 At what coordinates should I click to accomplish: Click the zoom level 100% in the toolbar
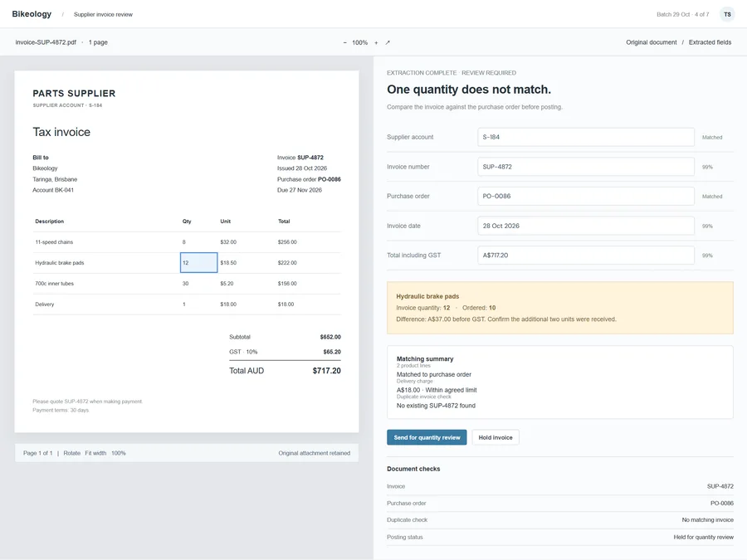click(x=359, y=42)
